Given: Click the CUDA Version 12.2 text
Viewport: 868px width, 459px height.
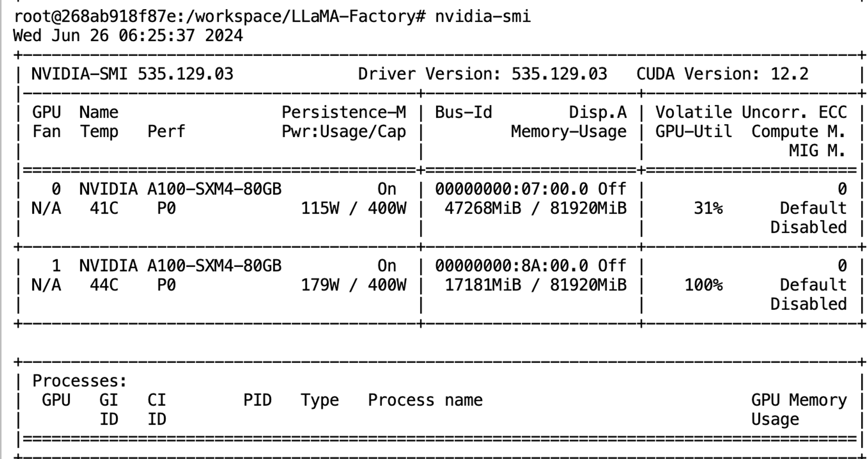Looking at the screenshot, I should click(x=722, y=74).
